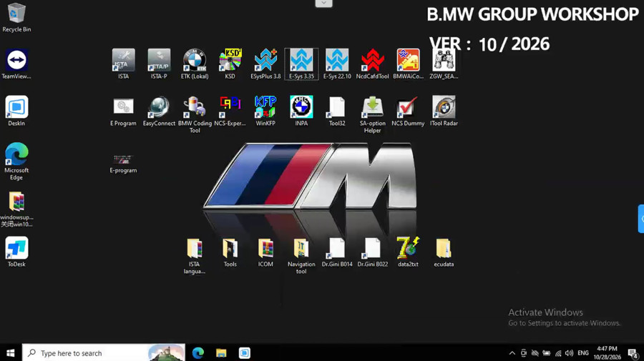Open ESysPlus 3.8 shortcut
The height and width of the screenshot is (361, 644).
pos(265,64)
